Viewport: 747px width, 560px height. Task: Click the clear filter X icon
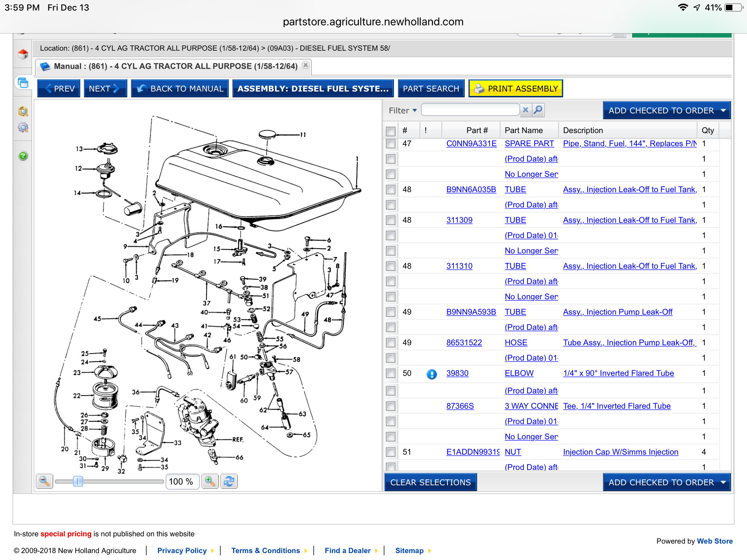click(x=526, y=110)
